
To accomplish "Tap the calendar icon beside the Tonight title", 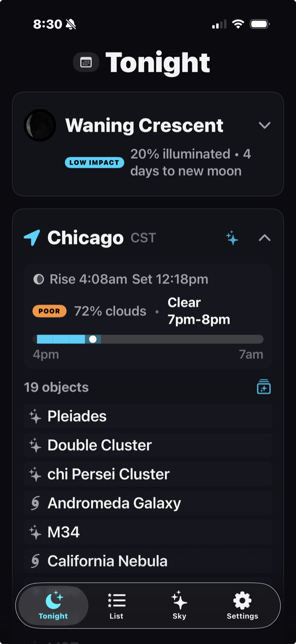I will pyautogui.click(x=86, y=62).
